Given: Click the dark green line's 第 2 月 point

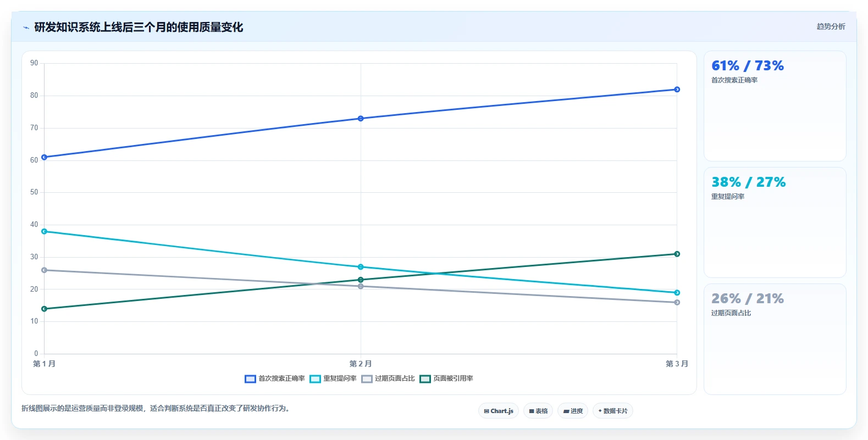Looking at the screenshot, I should pos(361,280).
